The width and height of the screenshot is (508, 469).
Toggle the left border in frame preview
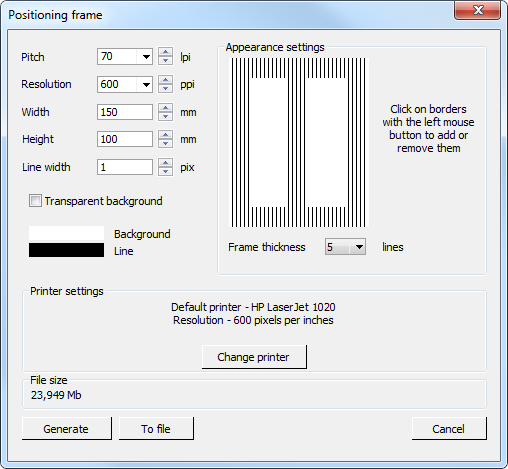(240, 142)
